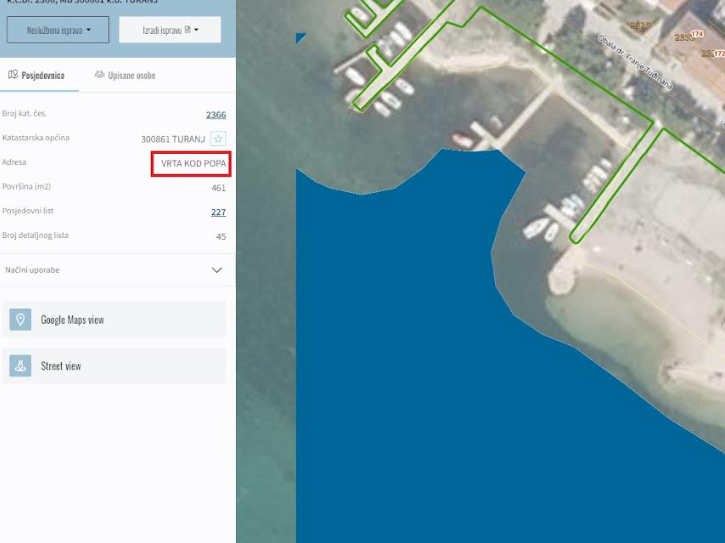Click the map icon on the Posjedovnica tab

pos(12,75)
